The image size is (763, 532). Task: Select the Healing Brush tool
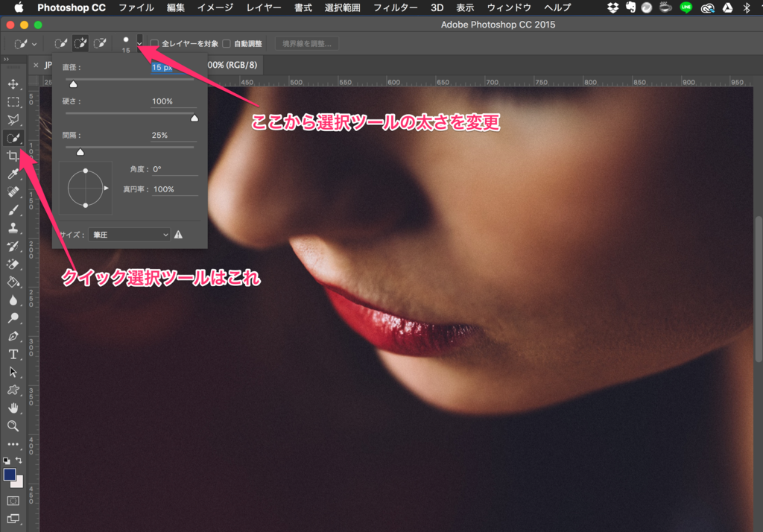click(13, 191)
